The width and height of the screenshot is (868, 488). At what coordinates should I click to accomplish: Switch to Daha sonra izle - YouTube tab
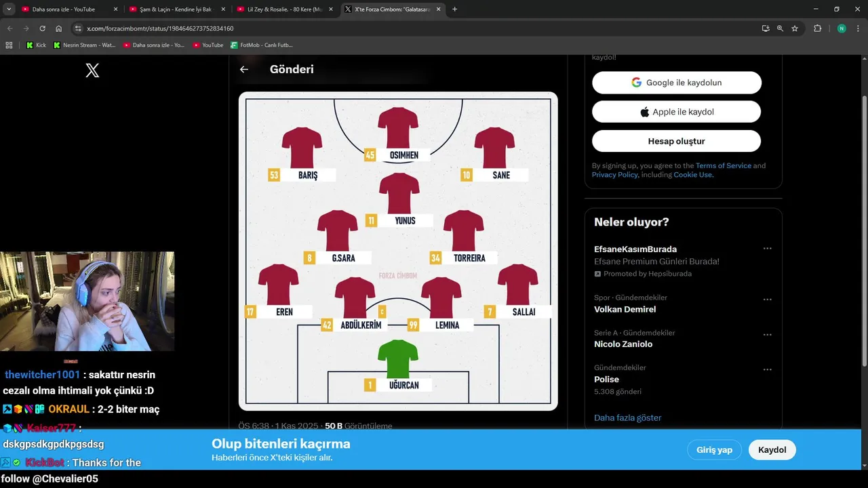tap(69, 9)
